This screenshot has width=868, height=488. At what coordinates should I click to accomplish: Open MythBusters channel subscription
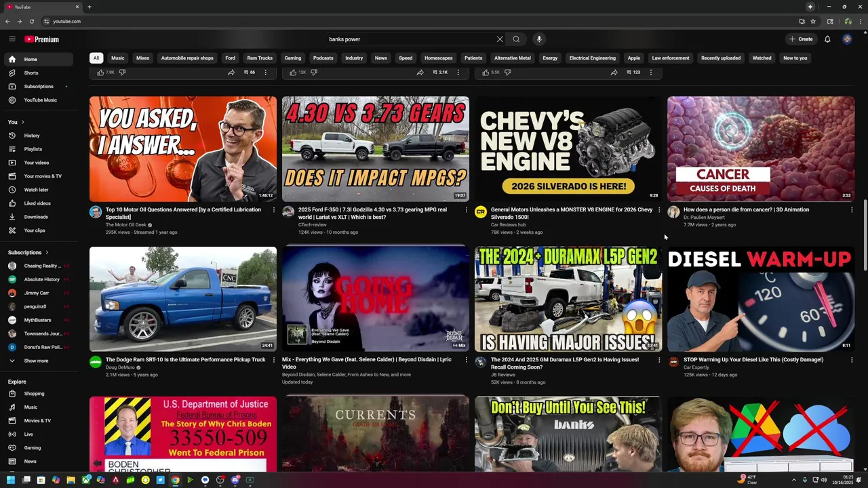[38, 320]
